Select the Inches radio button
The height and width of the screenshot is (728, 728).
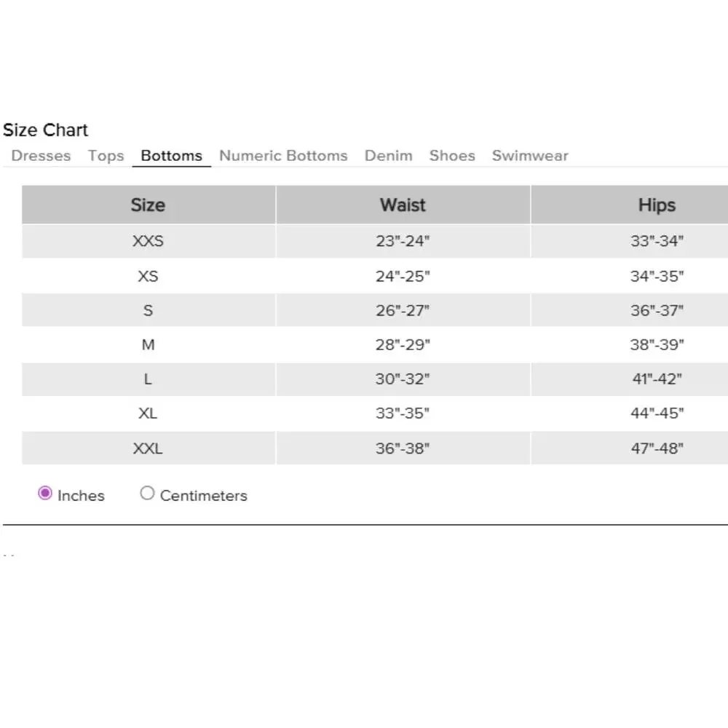coord(45,493)
